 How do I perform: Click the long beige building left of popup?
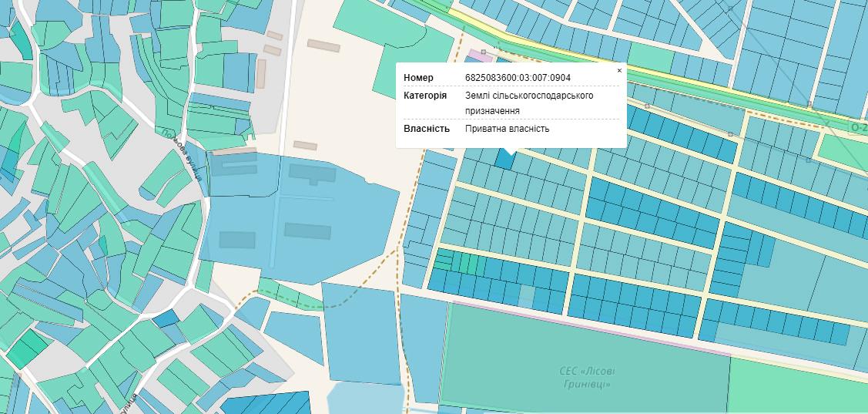[323, 46]
